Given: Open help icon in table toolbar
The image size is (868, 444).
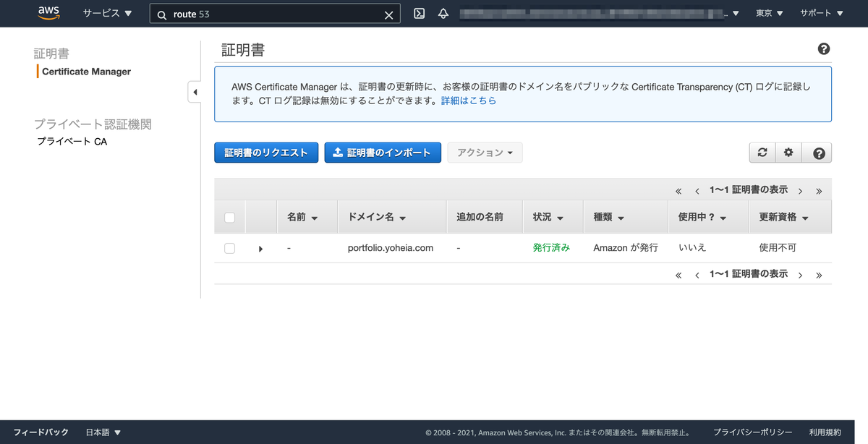Looking at the screenshot, I should 818,153.
